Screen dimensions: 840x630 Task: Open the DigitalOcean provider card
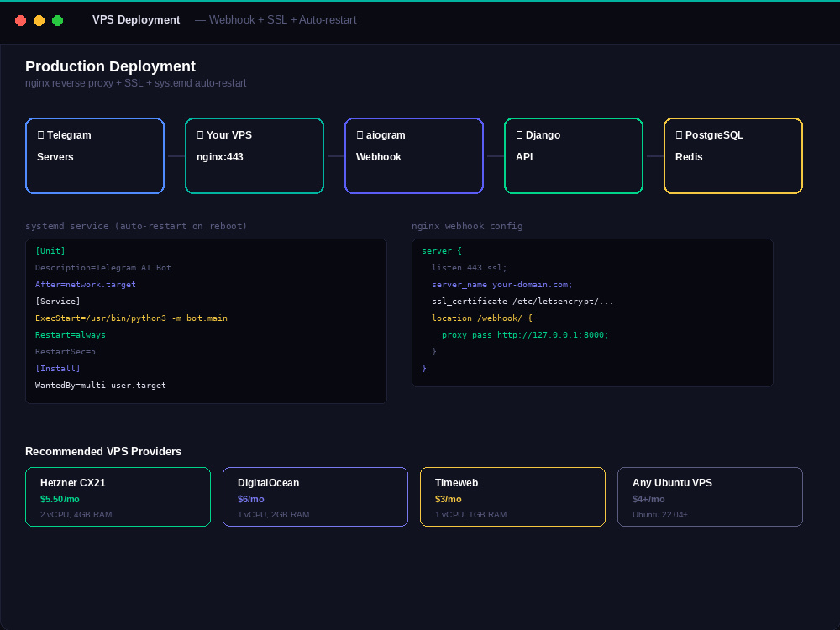click(315, 496)
